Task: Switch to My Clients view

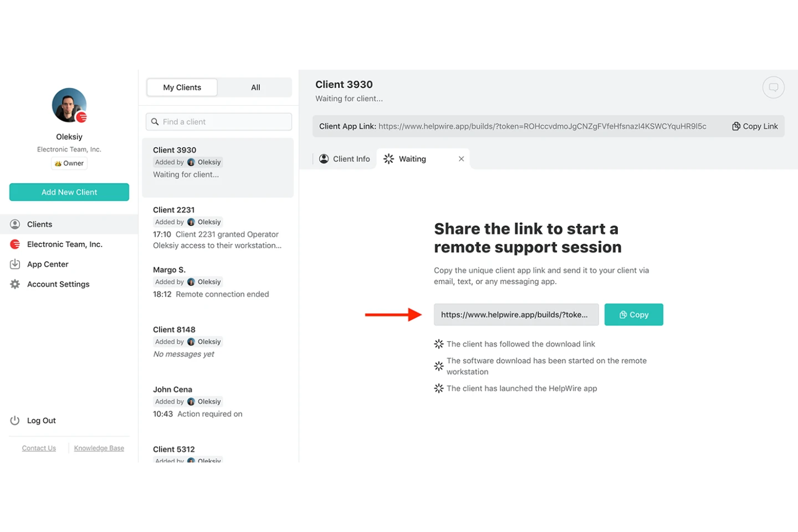Action: (182, 87)
